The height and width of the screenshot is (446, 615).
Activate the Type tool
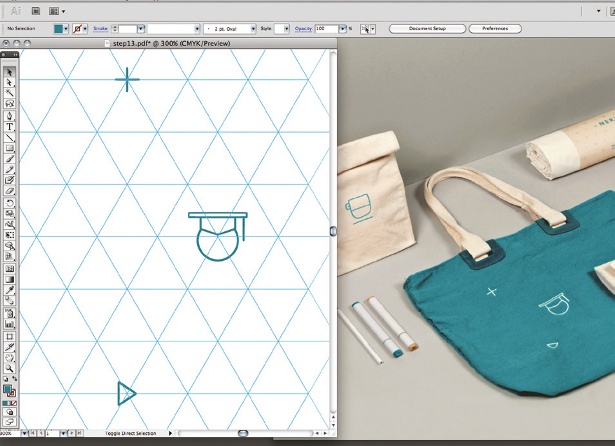coord(9,127)
